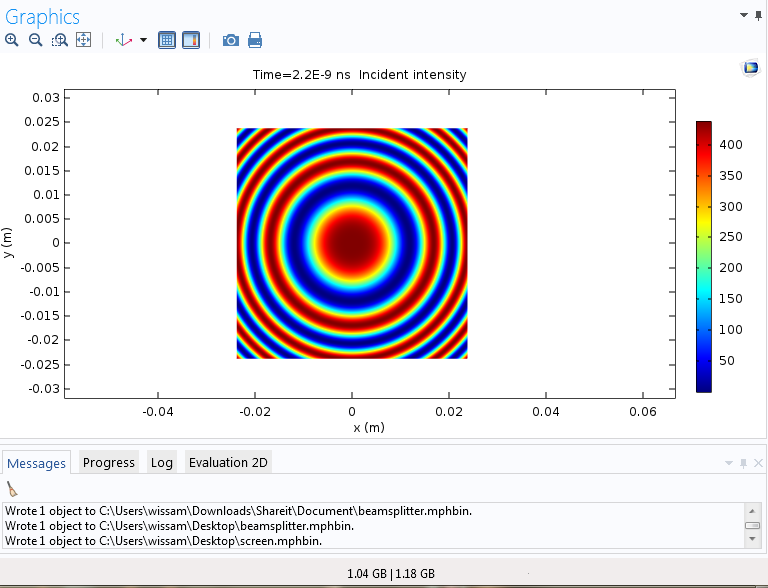Viewport: 768px width, 588px height.
Task: Click the color legend bar
Action: point(704,256)
